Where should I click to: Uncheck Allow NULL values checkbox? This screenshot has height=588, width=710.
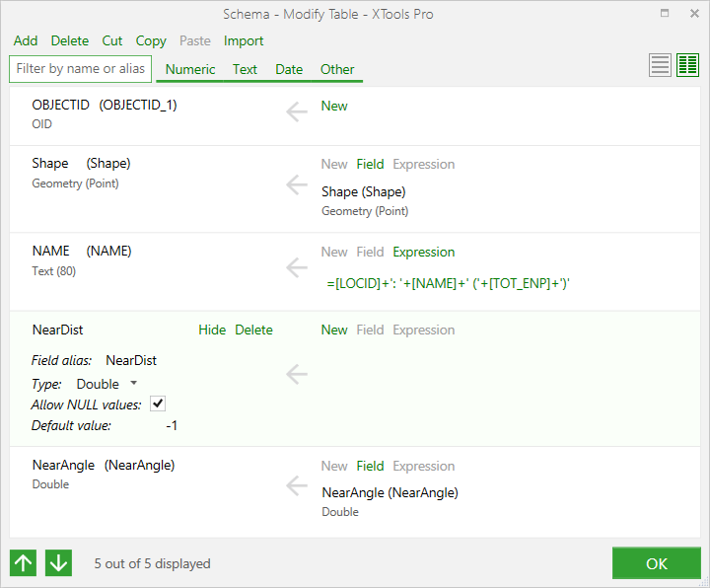(158, 404)
